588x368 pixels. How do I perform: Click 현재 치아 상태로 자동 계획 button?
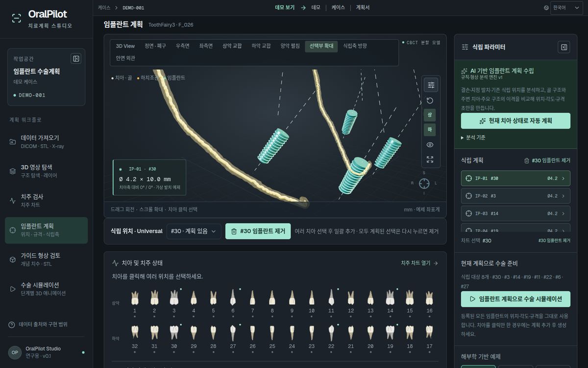pyautogui.click(x=515, y=121)
